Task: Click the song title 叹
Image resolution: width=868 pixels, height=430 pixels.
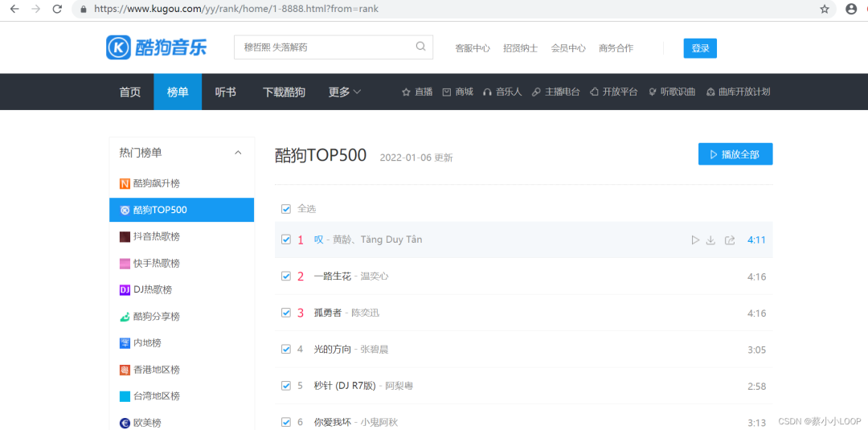Action: (318, 240)
